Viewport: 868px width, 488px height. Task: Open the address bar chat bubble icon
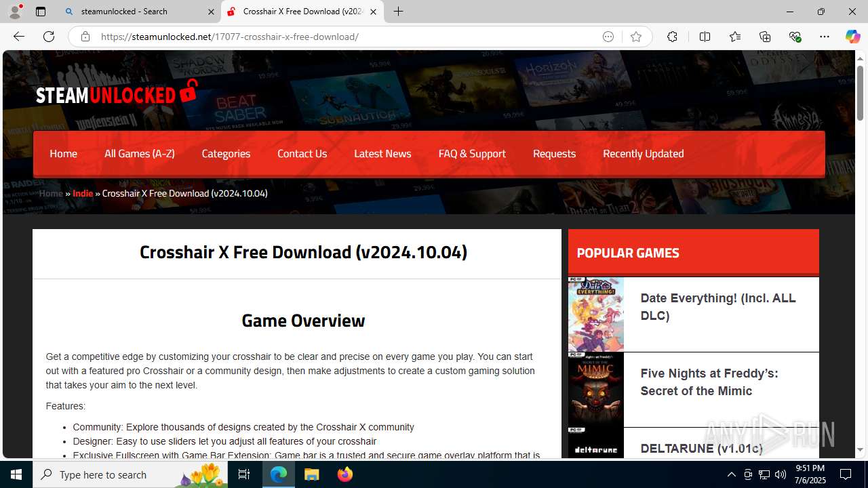608,37
